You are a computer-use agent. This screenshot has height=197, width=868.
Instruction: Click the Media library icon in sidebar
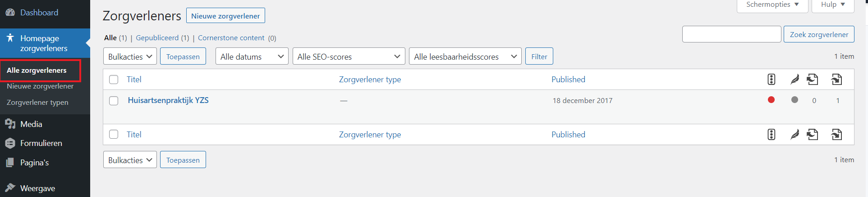(10, 124)
